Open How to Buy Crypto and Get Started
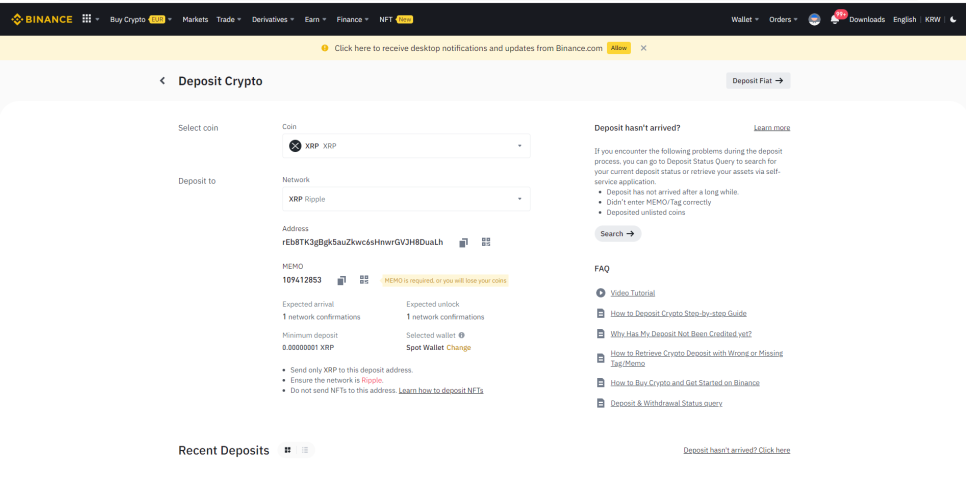The height and width of the screenshot is (478, 966). (x=685, y=383)
